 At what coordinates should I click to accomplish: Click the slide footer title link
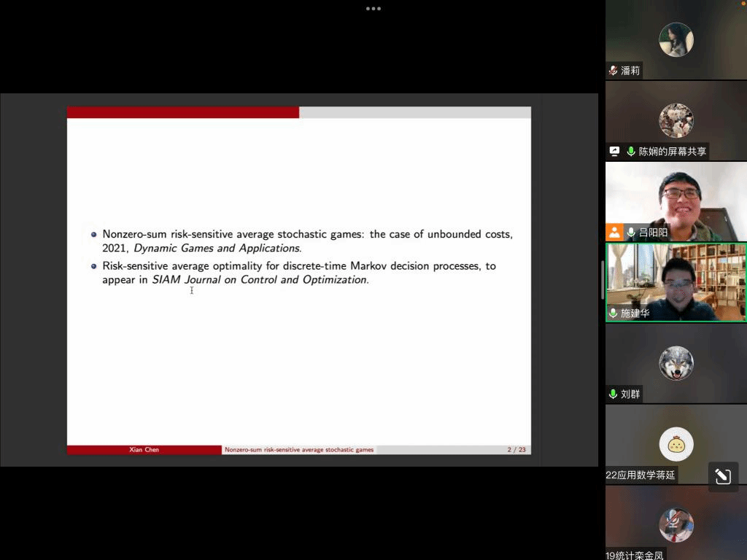point(299,450)
